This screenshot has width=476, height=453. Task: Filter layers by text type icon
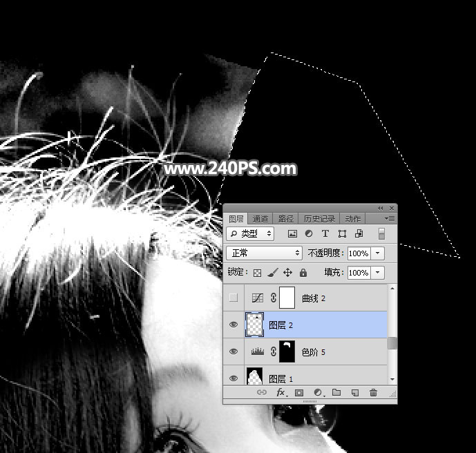(325, 233)
